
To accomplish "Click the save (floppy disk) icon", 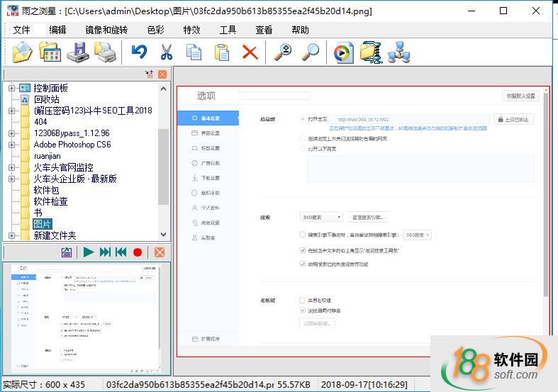I will pos(77,52).
